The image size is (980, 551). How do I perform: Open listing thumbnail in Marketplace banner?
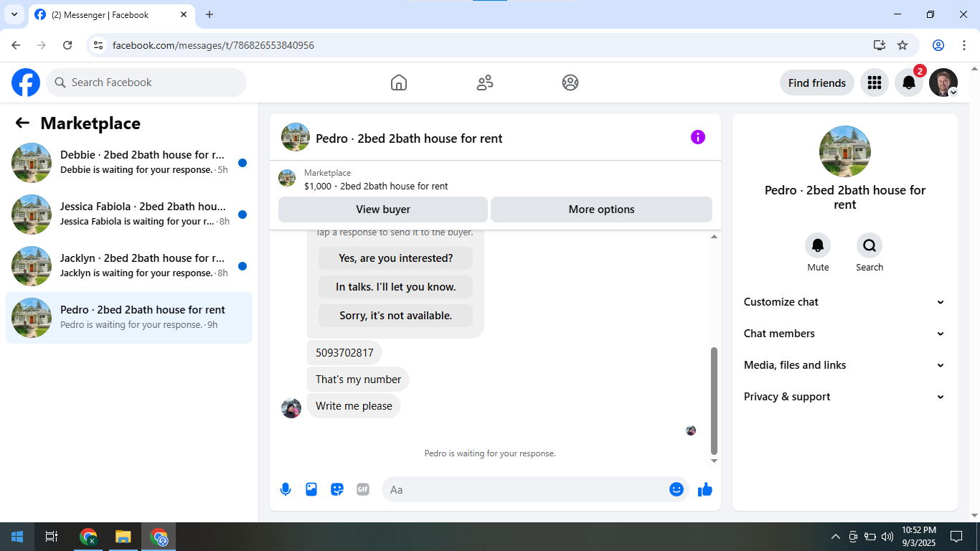coord(287,179)
